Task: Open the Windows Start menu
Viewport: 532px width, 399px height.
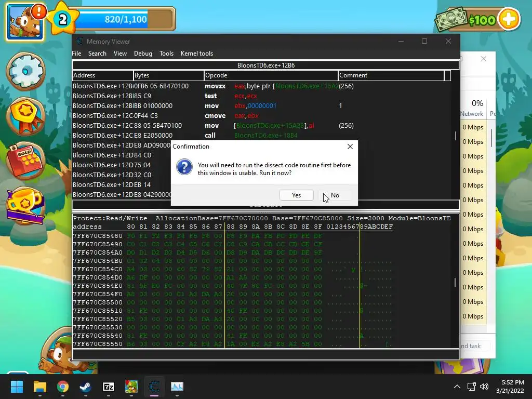Action: [x=17, y=387]
